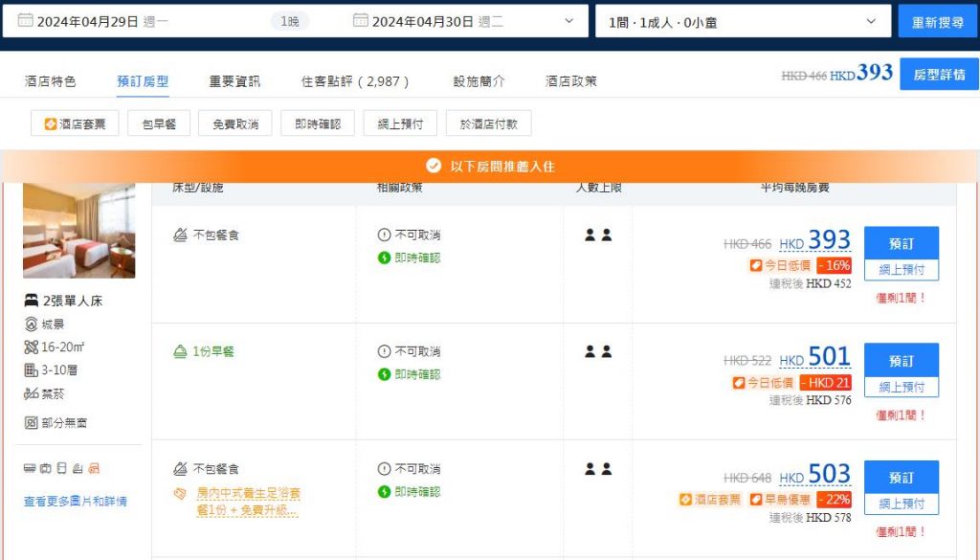Screen dimensions: 980x560
Task: Open the hotel room thumbnail photo
Action: (x=78, y=230)
